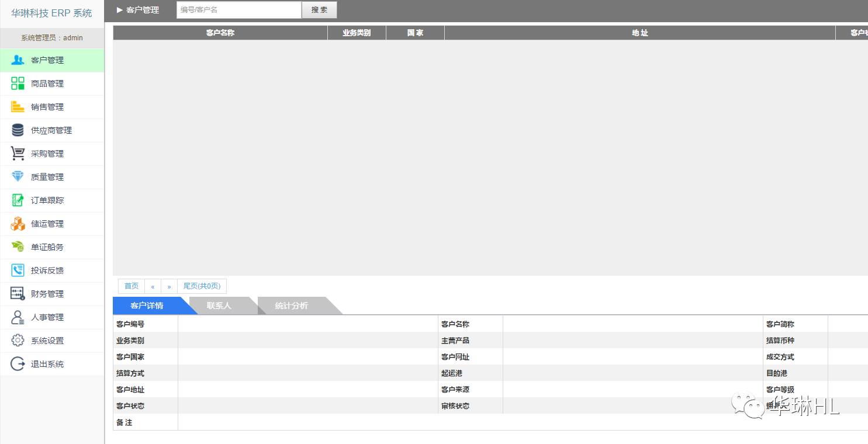
Task: Go to 首页 first page link
Action: tap(132, 286)
